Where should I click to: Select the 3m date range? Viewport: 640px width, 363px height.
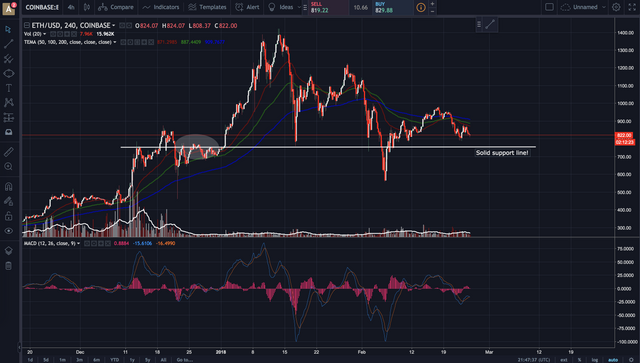[x=79, y=360]
